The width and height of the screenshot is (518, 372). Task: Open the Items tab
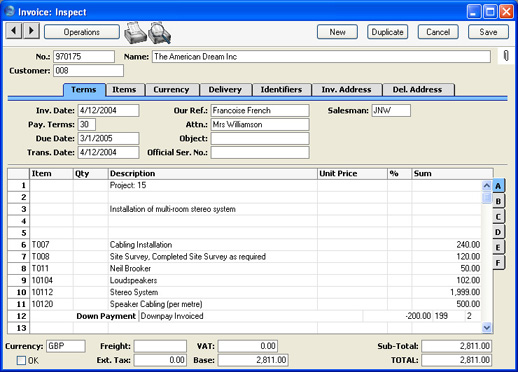click(x=124, y=90)
